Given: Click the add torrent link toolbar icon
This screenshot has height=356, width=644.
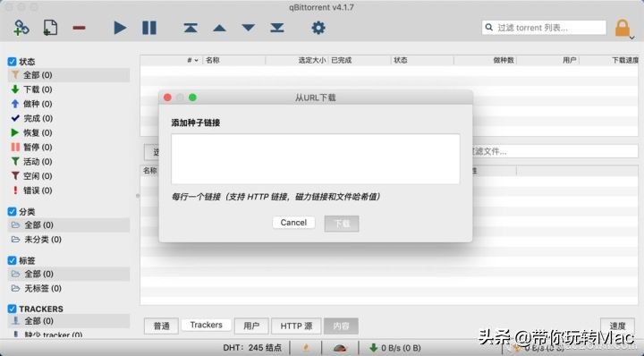Looking at the screenshot, I should coord(21,28).
